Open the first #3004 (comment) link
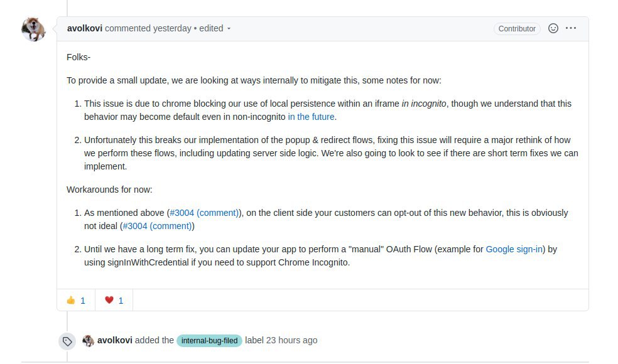The height and width of the screenshot is (364, 618). [205, 213]
